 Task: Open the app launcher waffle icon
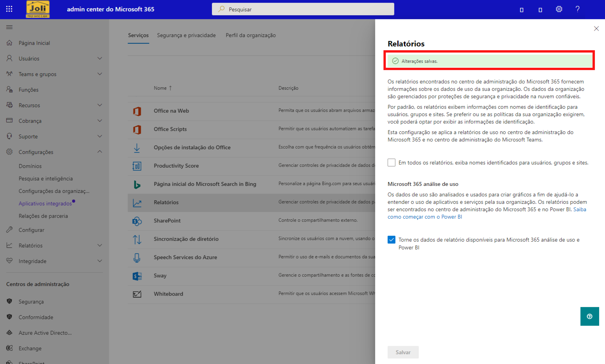[9, 9]
